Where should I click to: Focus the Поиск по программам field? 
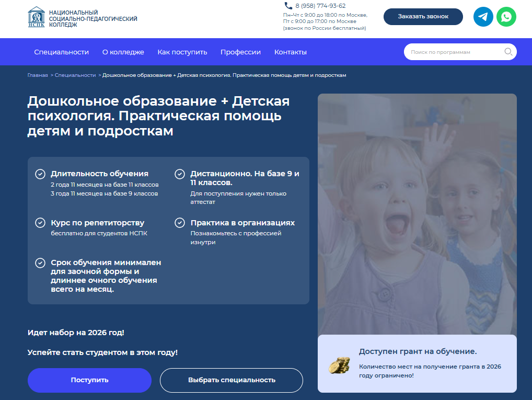point(455,52)
